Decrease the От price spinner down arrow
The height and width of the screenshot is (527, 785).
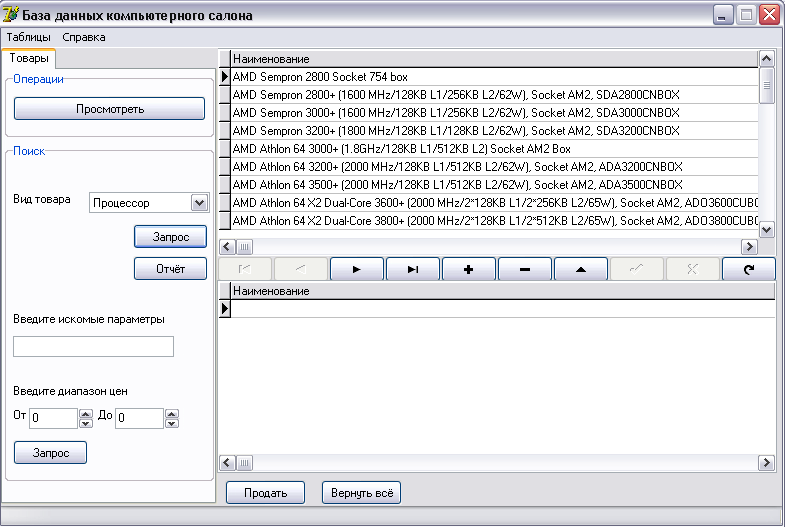tap(86, 423)
